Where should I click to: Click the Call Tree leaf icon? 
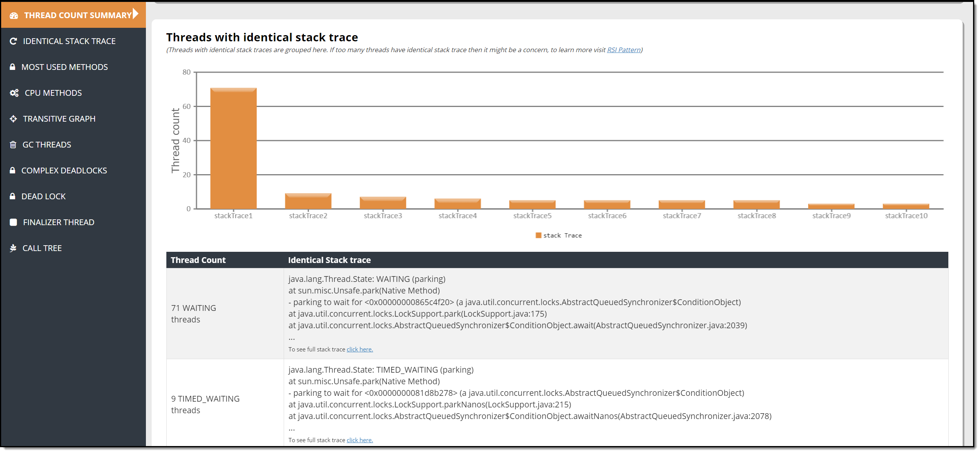[13, 248]
